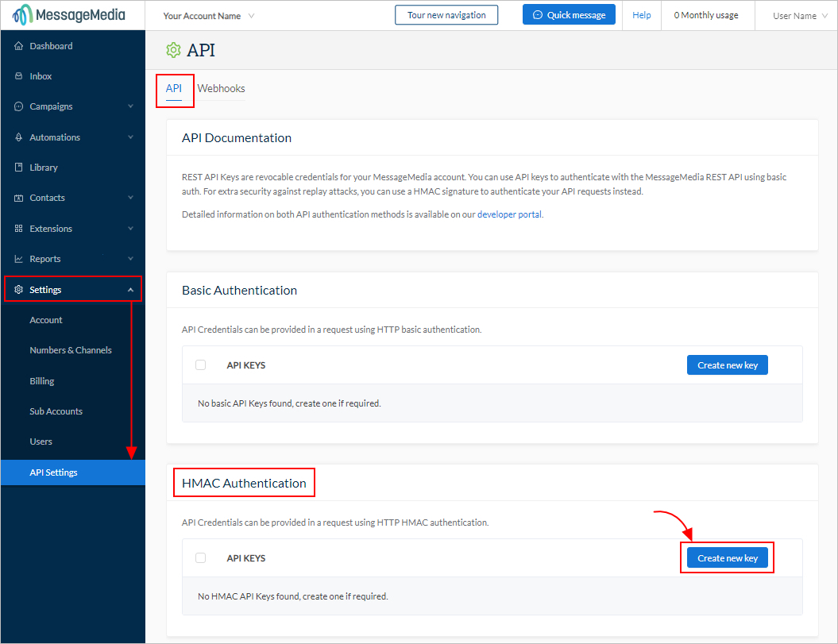
Task: Expand the Reports menu chevron
Action: tap(130, 259)
